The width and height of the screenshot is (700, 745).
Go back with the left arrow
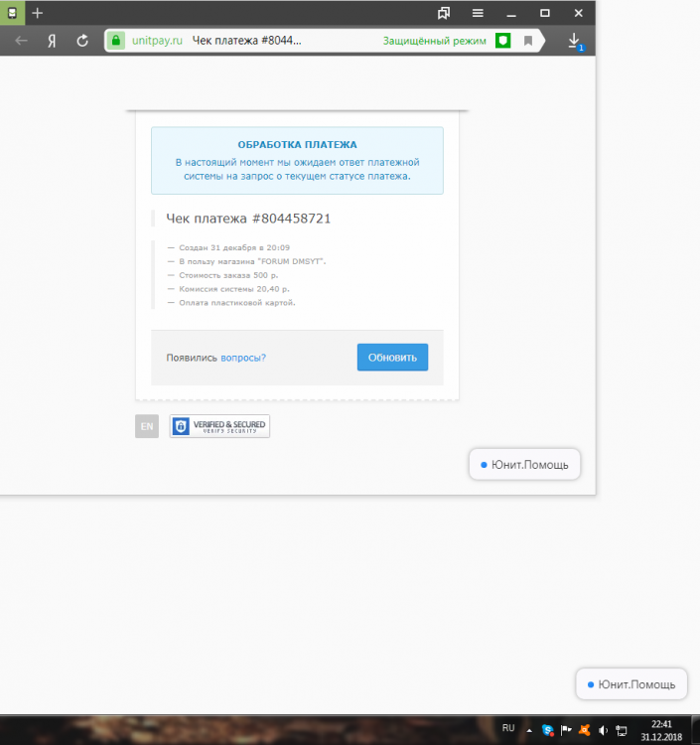click(21, 41)
